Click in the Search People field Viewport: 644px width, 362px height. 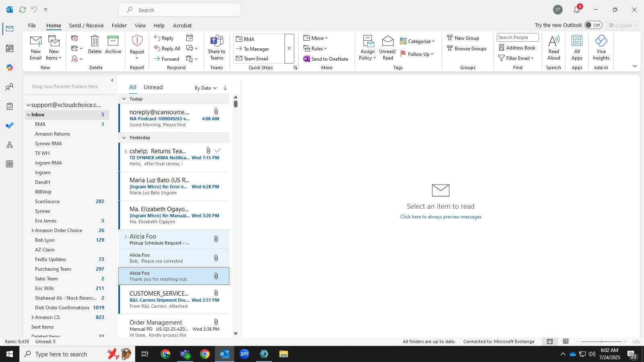click(518, 37)
